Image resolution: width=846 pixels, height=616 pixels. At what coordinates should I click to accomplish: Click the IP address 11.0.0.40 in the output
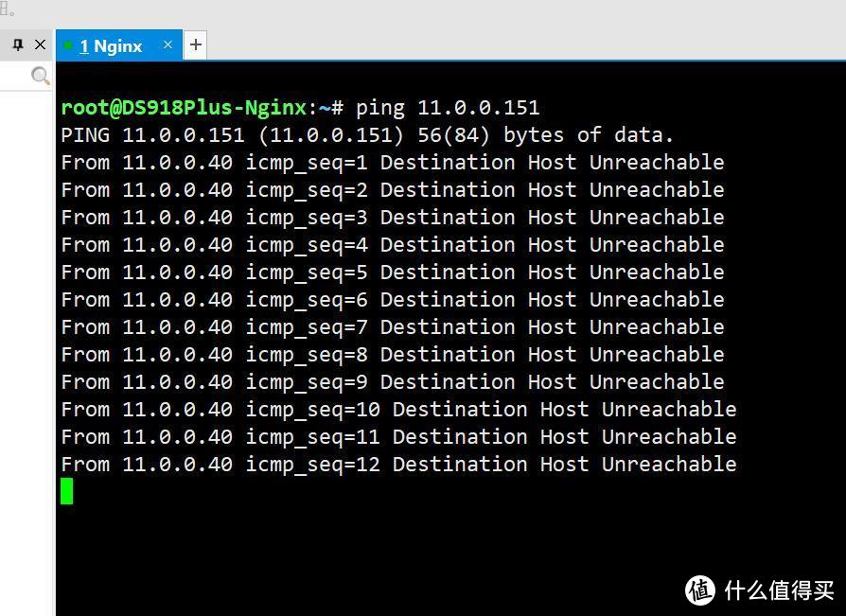170,162
